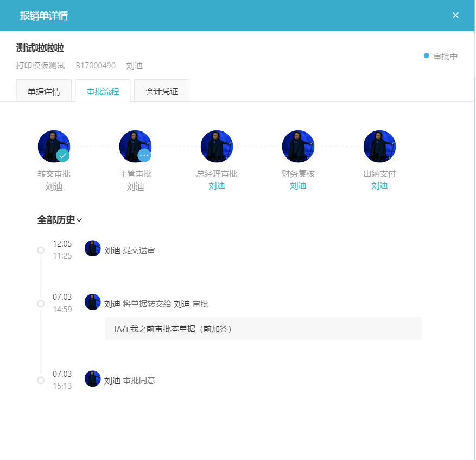Click the 将单据转交给 刘迪 审批 entry
This screenshot has height=460, width=476.
click(x=156, y=304)
